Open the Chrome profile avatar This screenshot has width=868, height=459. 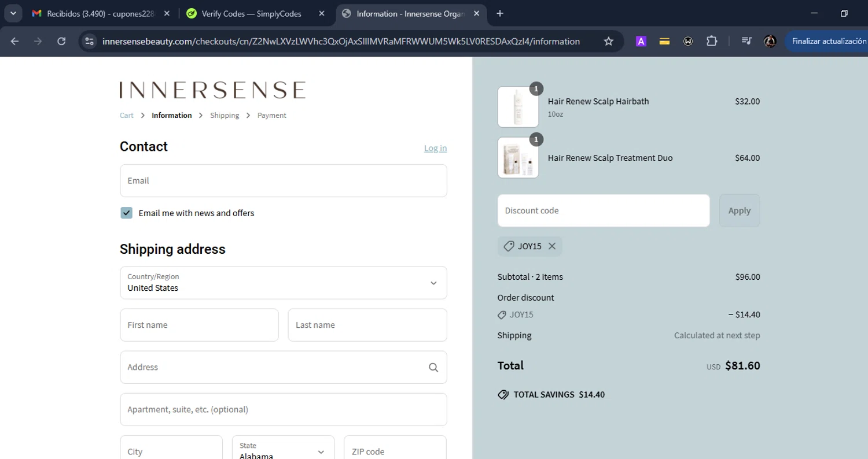[x=770, y=41]
